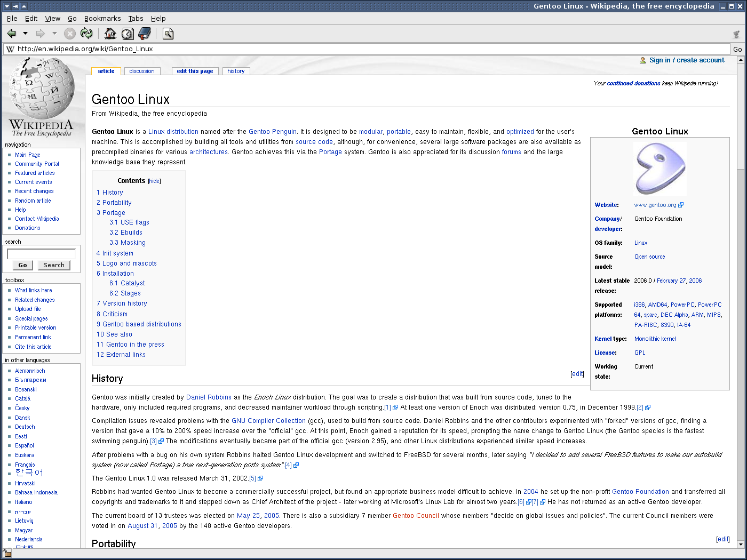This screenshot has width=747, height=560.
Task: Switch to Deutsch language version
Action: (x=25, y=427)
